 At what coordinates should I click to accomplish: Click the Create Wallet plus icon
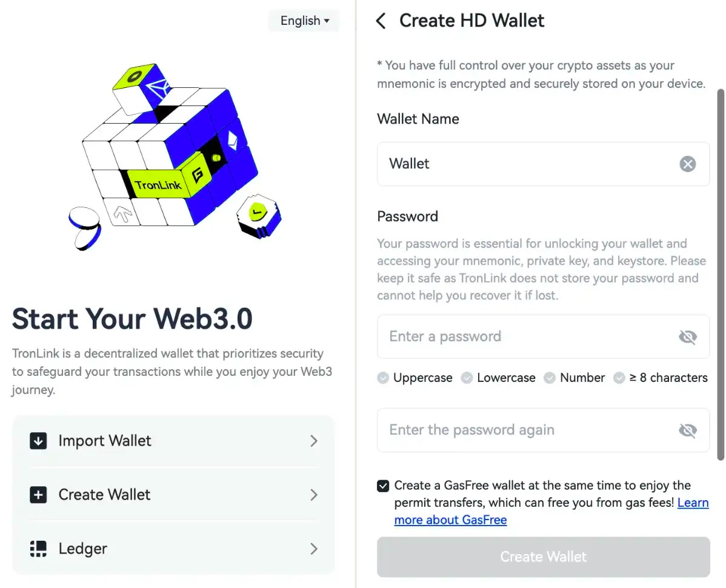[x=38, y=495]
